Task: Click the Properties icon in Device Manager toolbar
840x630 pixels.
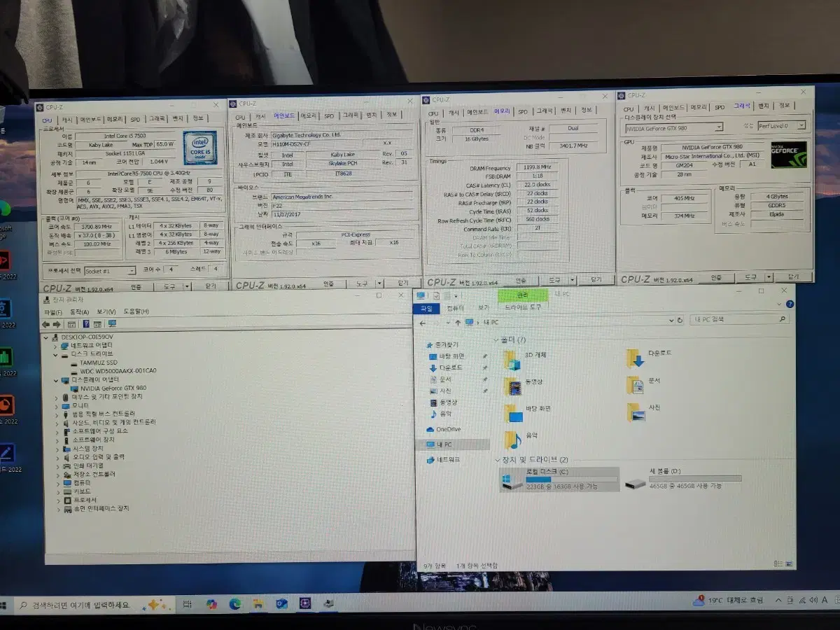Action: point(71,323)
